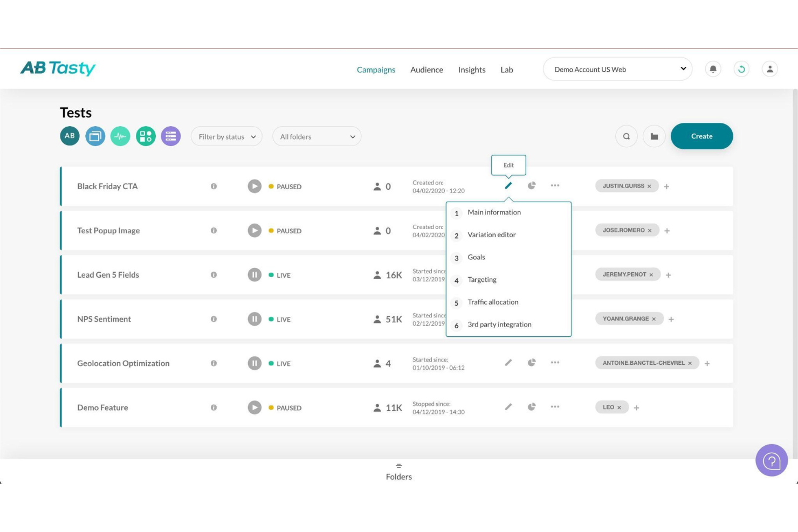The image size is (798, 532).
Task: Open the more options ellipsis for Demo Feature
Action: [x=555, y=407]
